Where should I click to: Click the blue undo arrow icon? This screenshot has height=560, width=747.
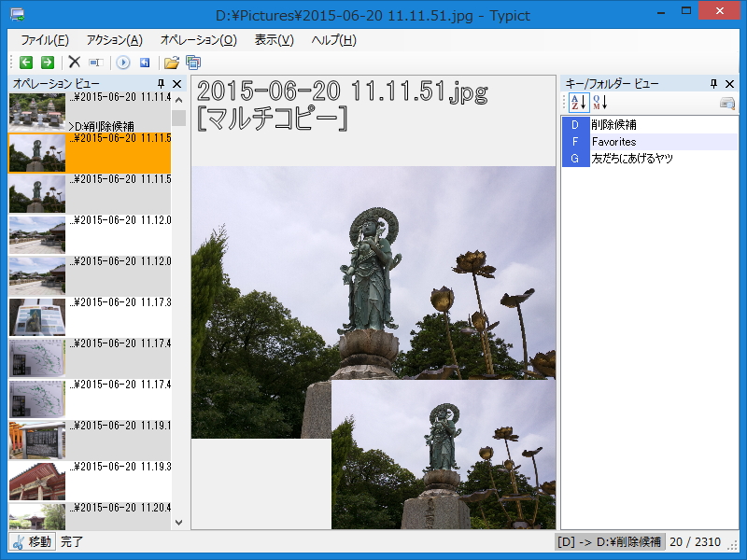145,63
